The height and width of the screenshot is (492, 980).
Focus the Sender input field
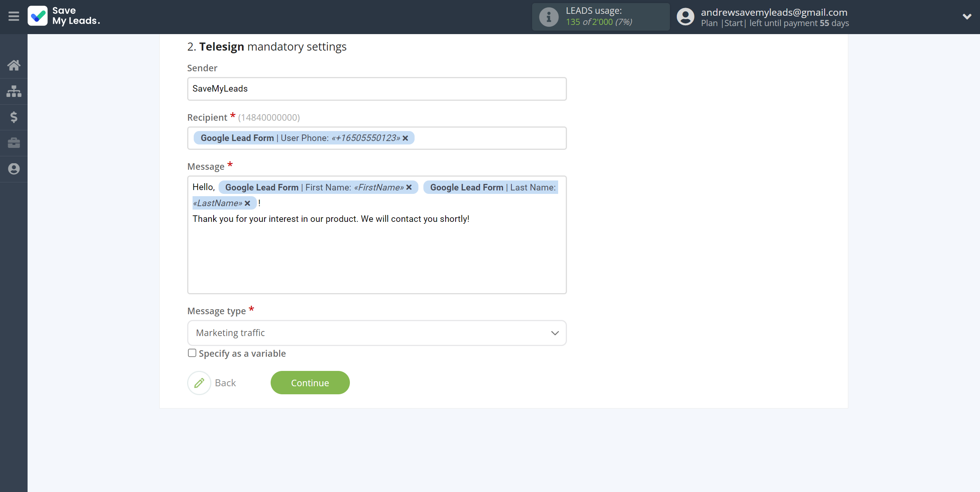[377, 89]
